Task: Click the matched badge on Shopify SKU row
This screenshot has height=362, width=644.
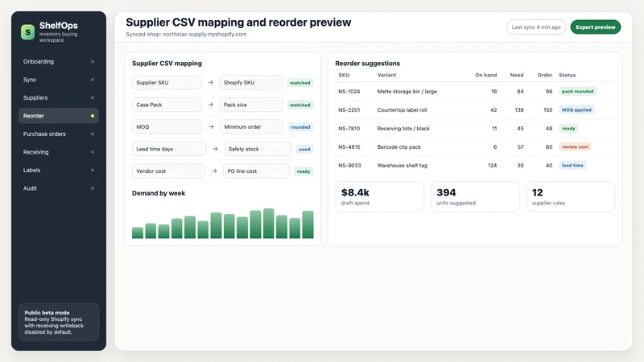Action: [299, 83]
